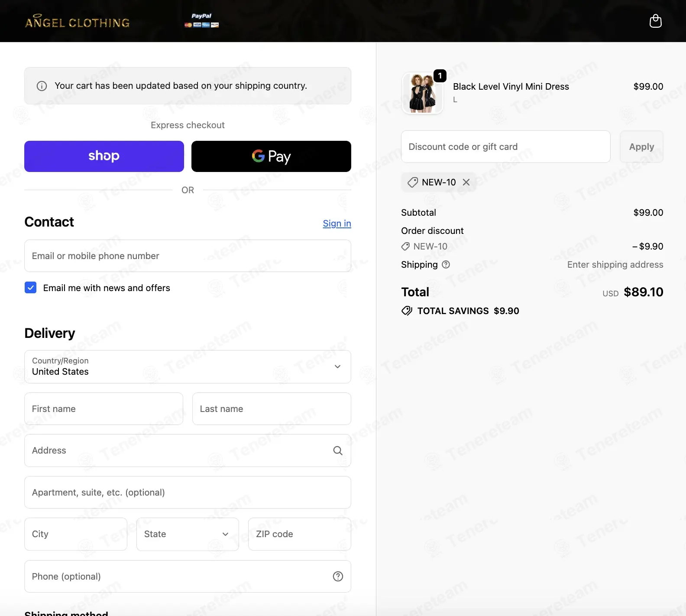Image resolution: width=686 pixels, height=616 pixels.
Task: Remove the NEW-10 discount code tag
Action: coord(466,182)
